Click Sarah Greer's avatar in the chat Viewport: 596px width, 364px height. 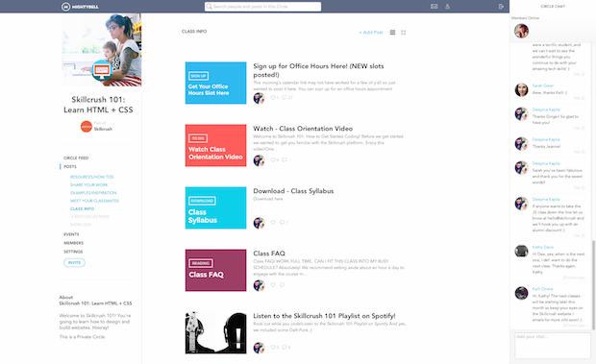[521, 90]
